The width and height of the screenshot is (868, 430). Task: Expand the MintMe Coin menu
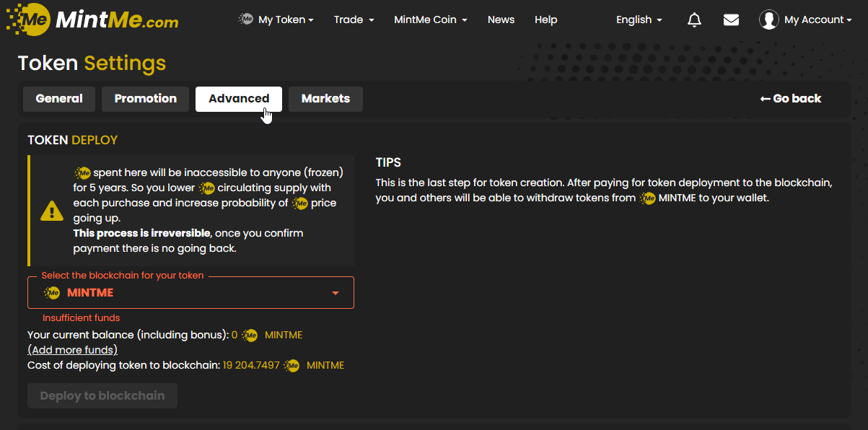point(430,20)
